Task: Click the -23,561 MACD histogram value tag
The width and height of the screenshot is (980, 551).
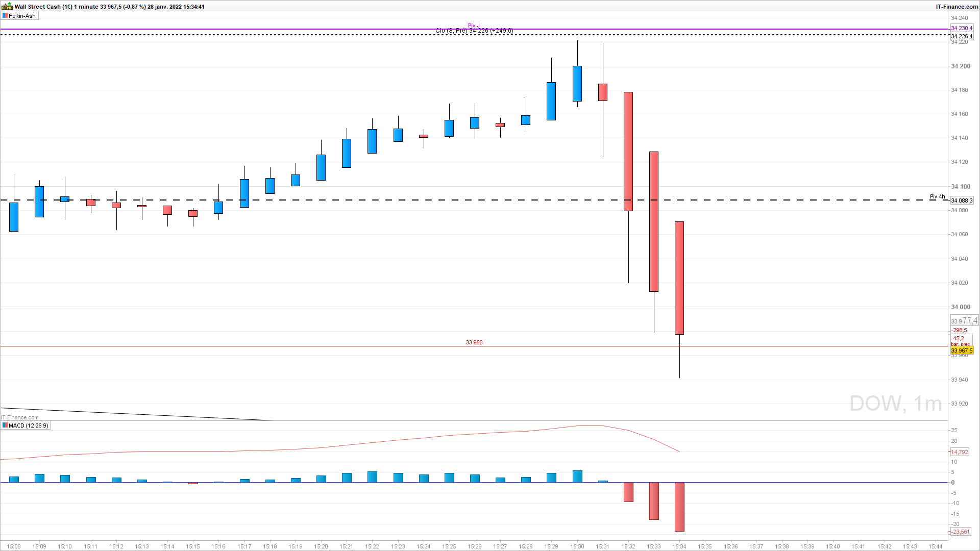Action: click(960, 532)
